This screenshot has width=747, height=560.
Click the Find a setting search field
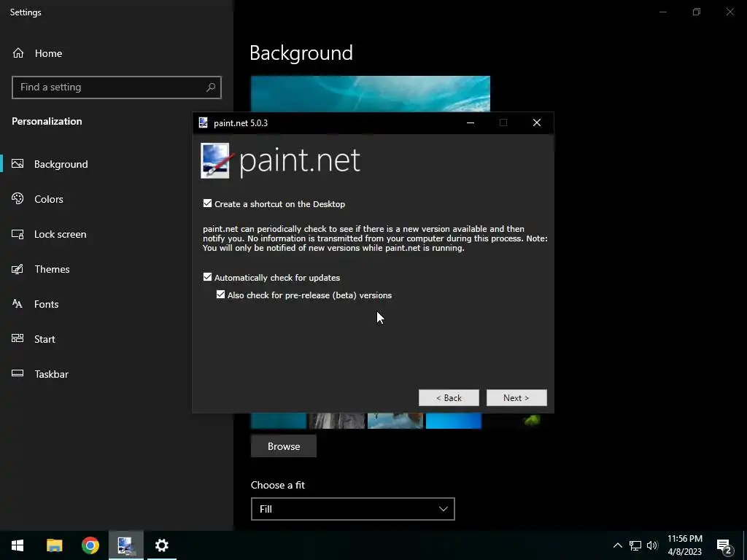click(x=117, y=87)
